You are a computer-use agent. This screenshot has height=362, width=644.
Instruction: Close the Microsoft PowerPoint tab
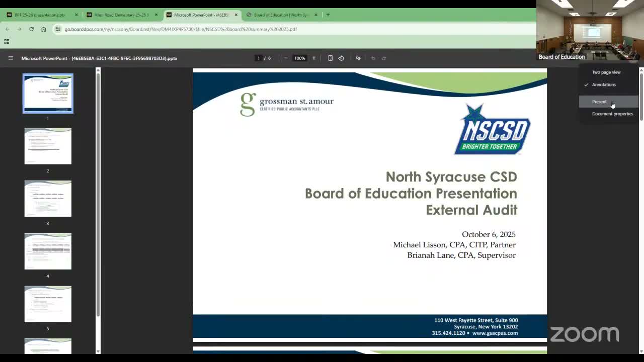point(236,15)
